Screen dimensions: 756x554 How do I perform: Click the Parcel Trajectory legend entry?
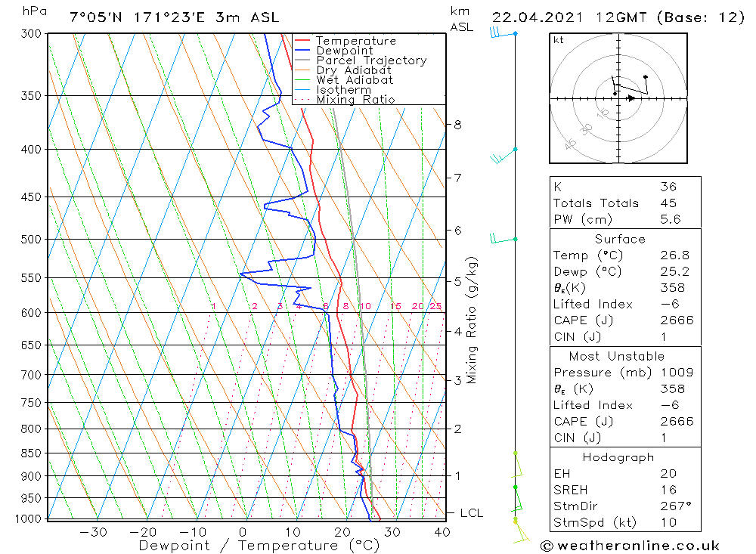coord(361,60)
